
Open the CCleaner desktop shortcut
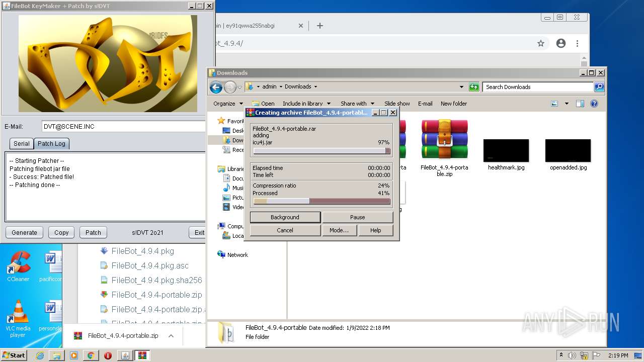[x=18, y=267]
